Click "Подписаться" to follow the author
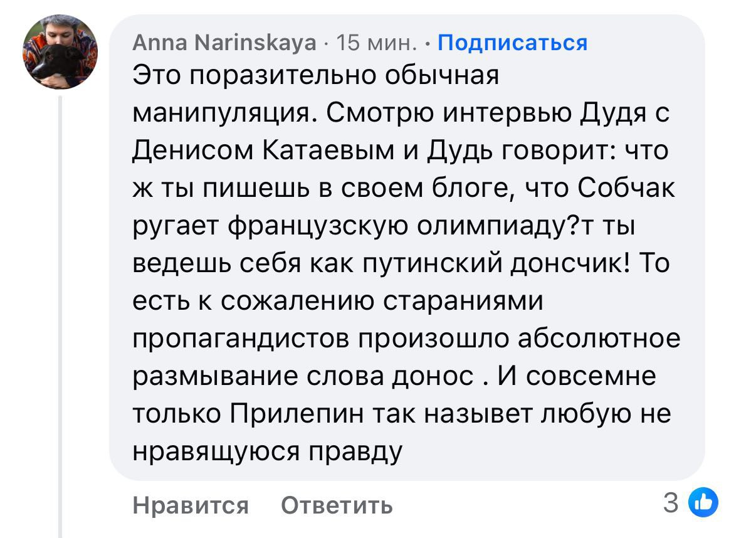The height and width of the screenshot is (538, 756). 512,43
